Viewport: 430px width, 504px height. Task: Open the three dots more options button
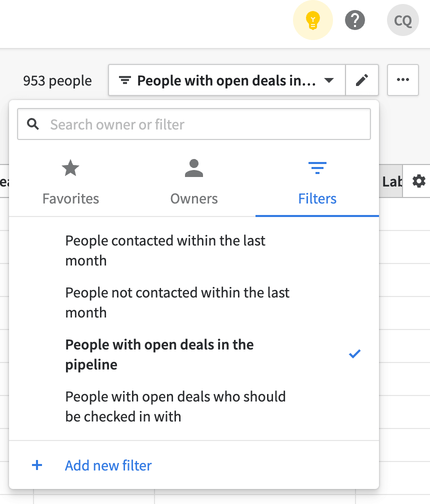pyautogui.click(x=402, y=80)
